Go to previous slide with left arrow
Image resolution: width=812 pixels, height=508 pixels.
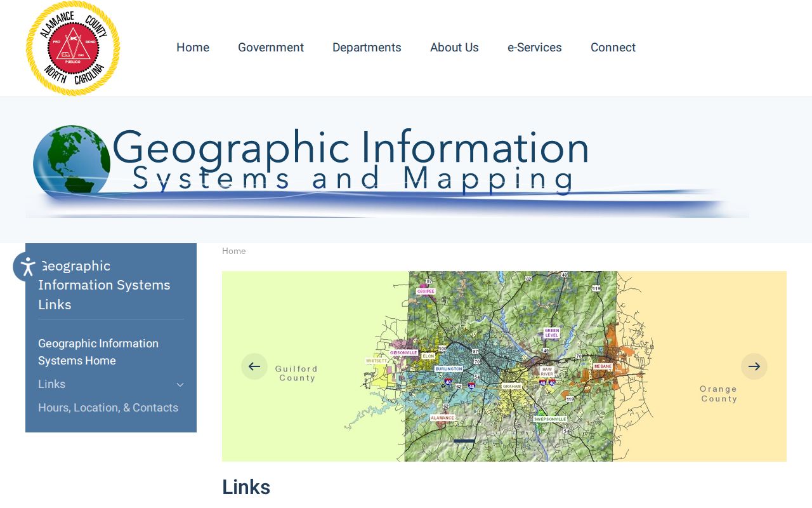(x=254, y=366)
